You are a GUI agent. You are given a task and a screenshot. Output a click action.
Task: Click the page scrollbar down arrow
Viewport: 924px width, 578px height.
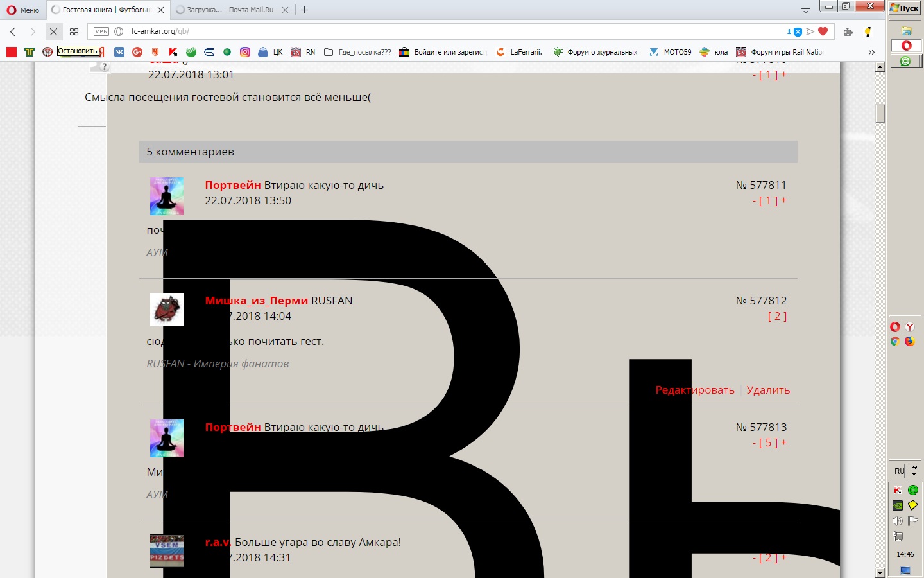click(x=880, y=572)
